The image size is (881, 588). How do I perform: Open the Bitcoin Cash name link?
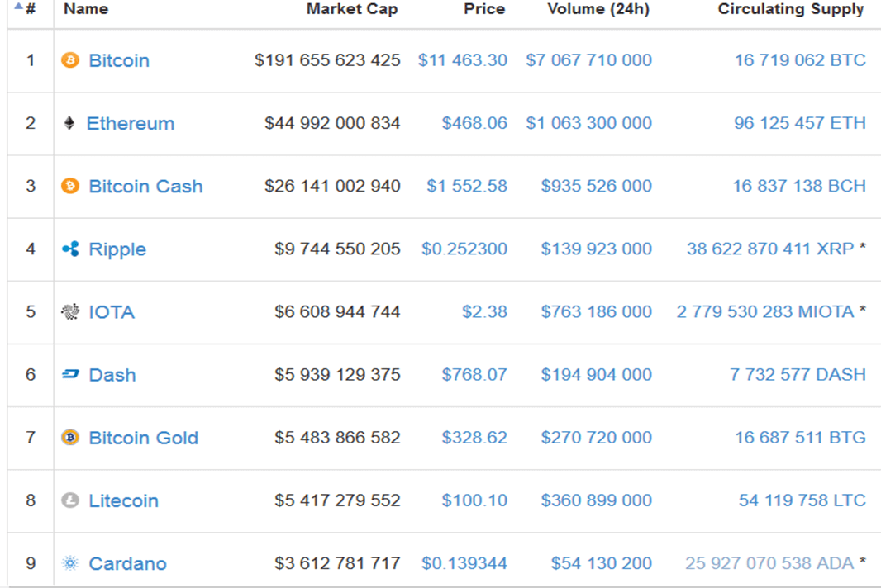(x=145, y=186)
